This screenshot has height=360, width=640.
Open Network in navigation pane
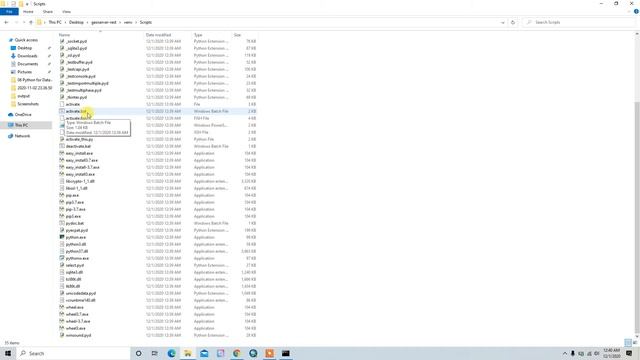click(22, 136)
